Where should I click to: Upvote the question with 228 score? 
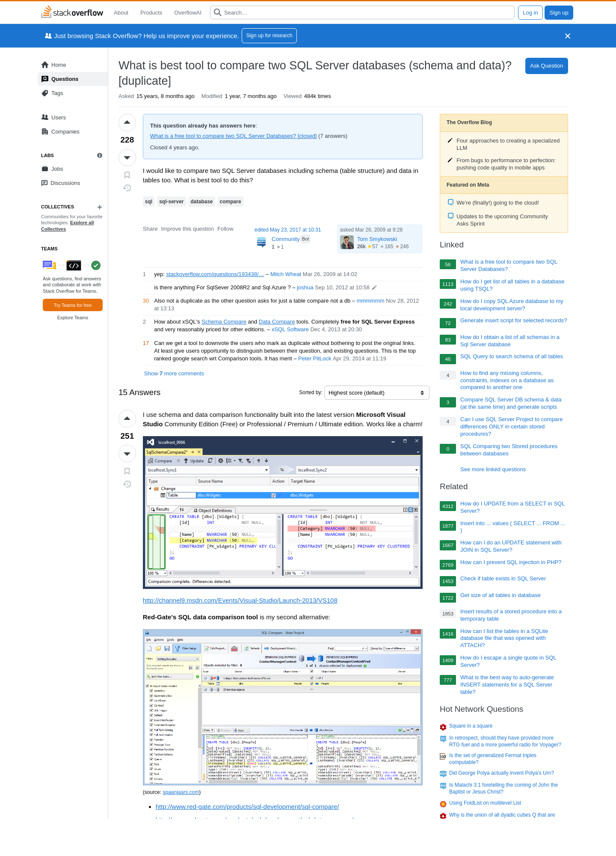[127, 123]
